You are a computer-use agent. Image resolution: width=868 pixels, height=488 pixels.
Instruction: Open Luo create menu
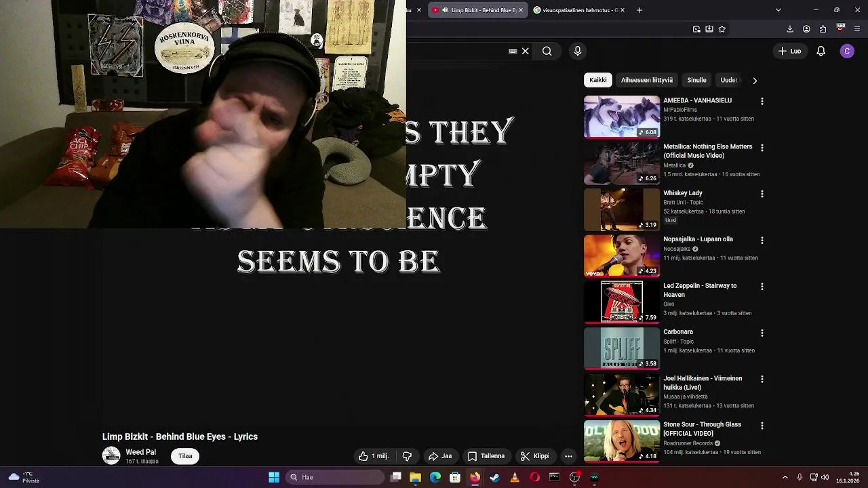tap(790, 51)
